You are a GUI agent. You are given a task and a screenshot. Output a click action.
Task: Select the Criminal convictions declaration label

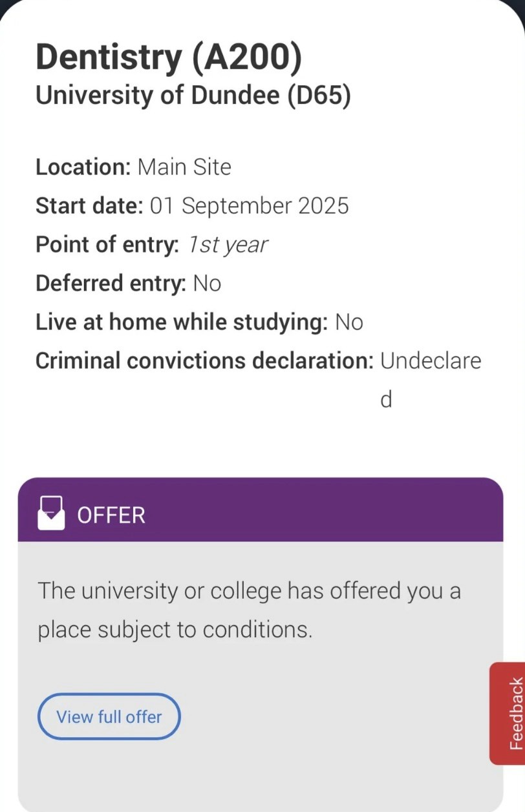tap(204, 361)
